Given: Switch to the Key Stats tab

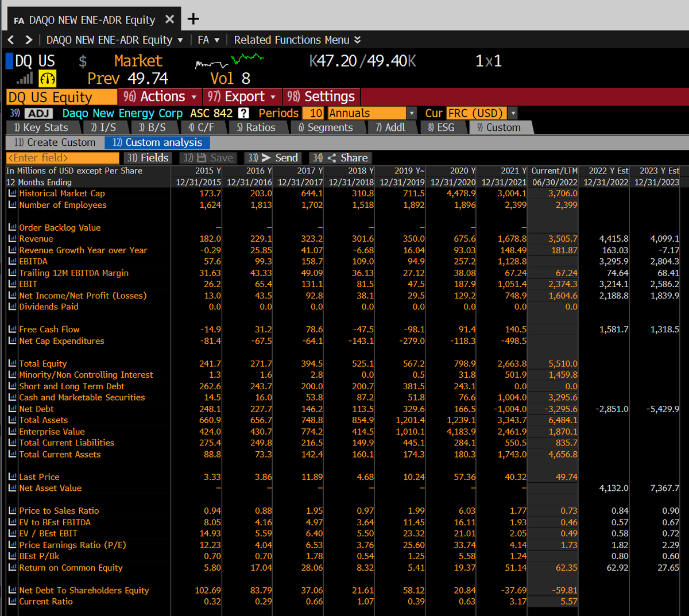Looking at the screenshot, I should 41,127.
